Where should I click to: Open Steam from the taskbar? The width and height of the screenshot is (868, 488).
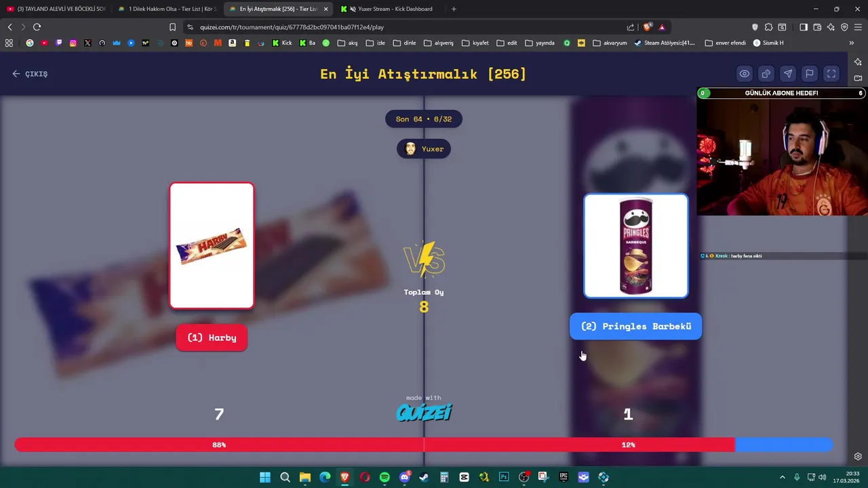coord(424,477)
